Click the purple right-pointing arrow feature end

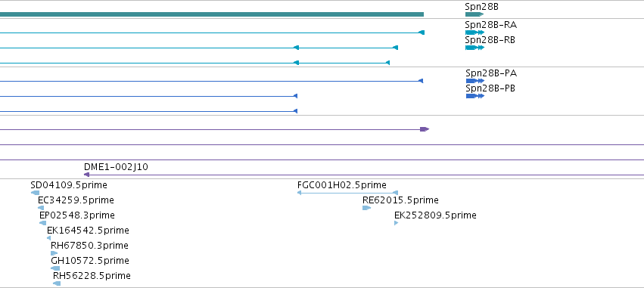(425, 129)
